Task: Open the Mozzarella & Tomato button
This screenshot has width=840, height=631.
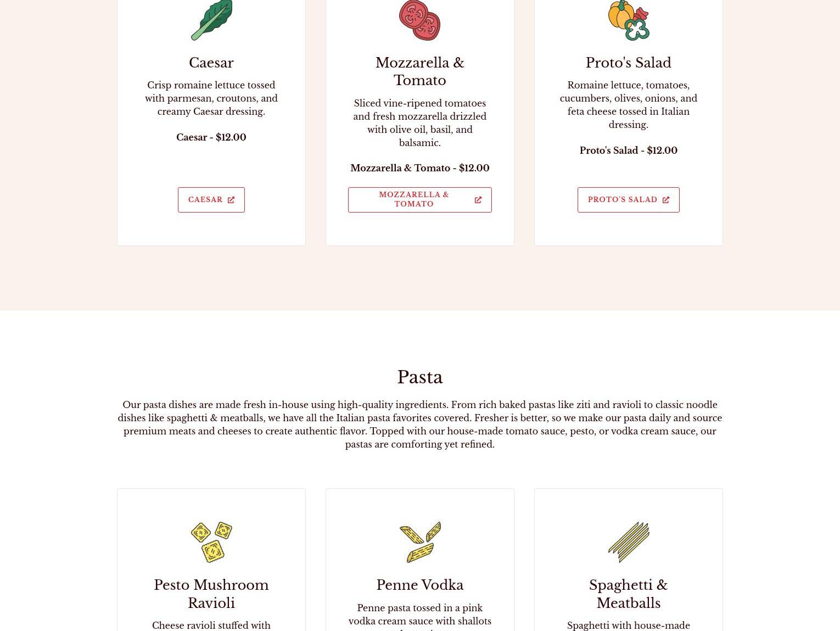Action: click(x=420, y=200)
